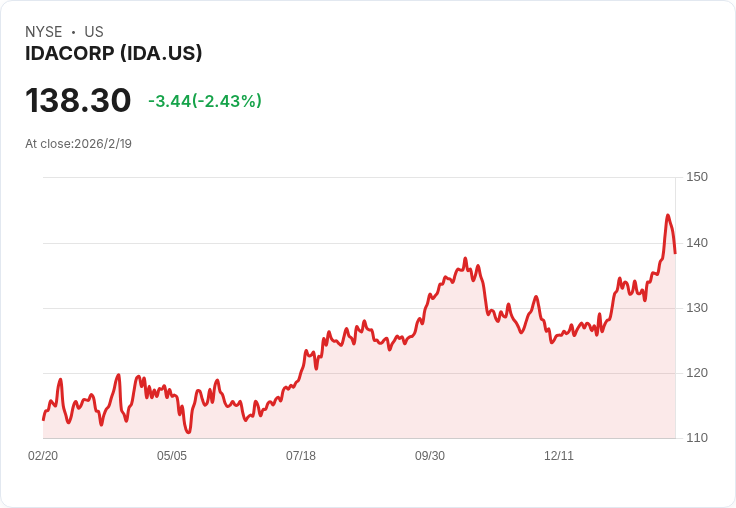This screenshot has width=736, height=508.
Task: Click the 120 y-axis price label
Action: click(697, 373)
